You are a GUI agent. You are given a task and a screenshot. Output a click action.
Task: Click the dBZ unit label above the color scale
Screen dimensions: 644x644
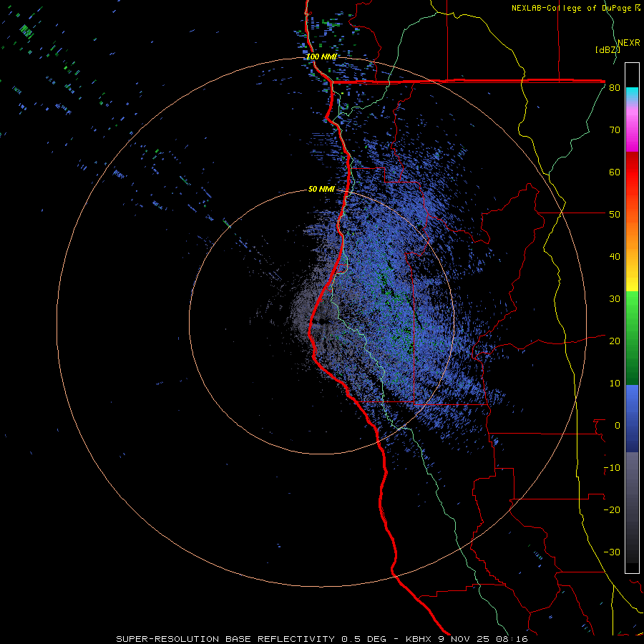pos(608,50)
